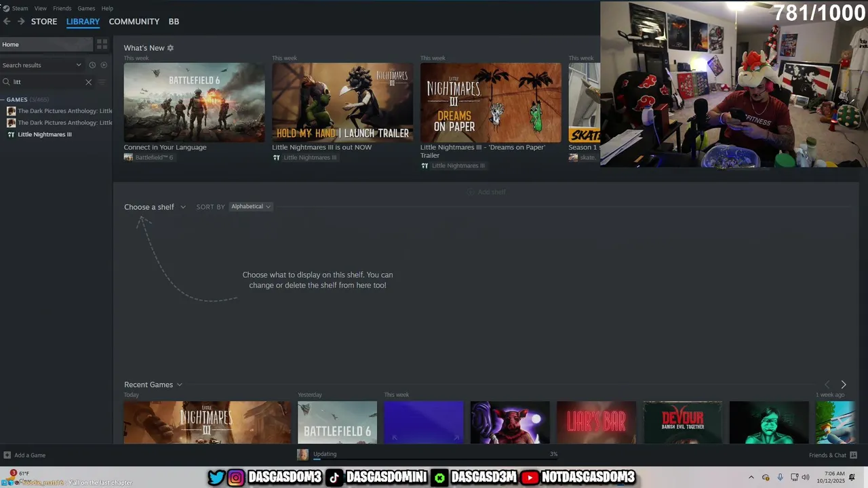Open Dreams on Paper trailer thumbnail
The image size is (868, 488).
coord(491,102)
